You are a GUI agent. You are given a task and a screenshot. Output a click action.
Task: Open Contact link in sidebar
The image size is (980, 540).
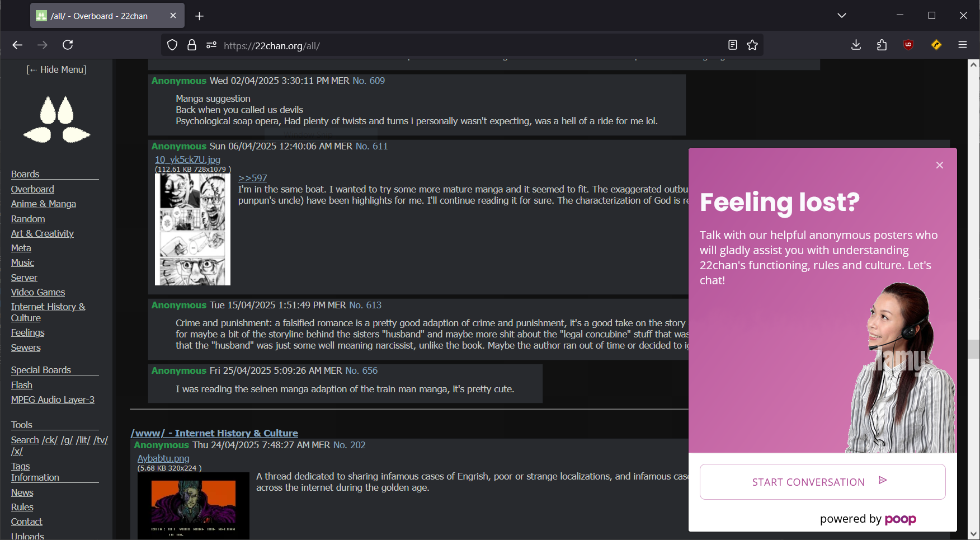tap(27, 522)
